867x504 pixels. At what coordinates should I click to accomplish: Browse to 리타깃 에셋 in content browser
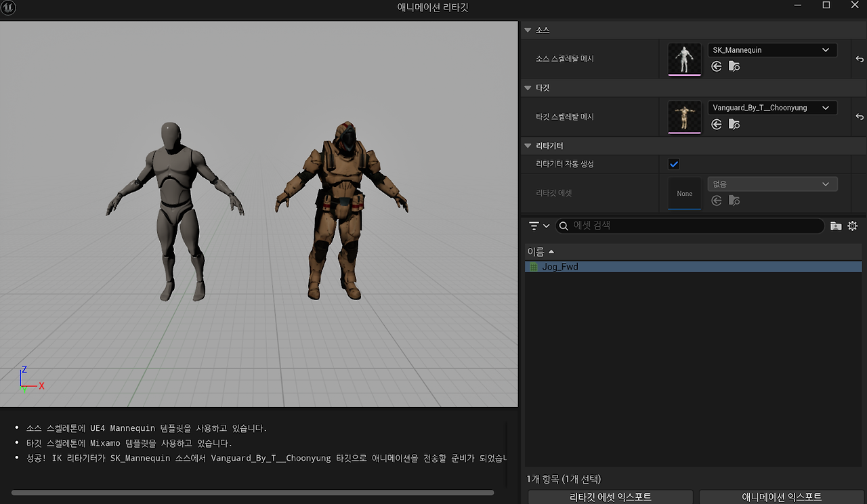(734, 201)
